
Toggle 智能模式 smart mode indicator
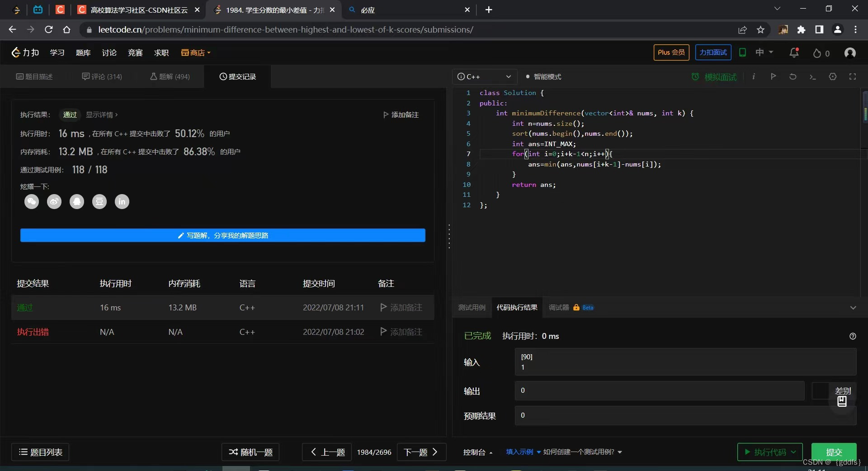click(x=543, y=77)
